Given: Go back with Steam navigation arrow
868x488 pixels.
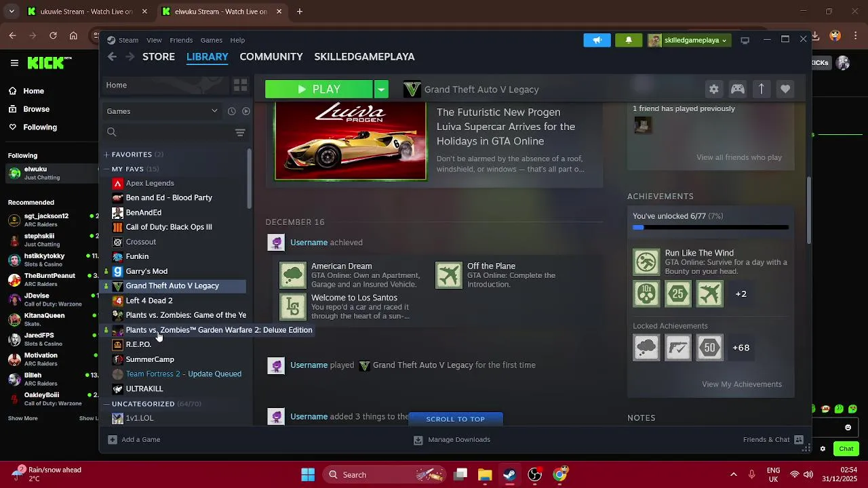Looking at the screenshot, I should (x=113, y=57).
